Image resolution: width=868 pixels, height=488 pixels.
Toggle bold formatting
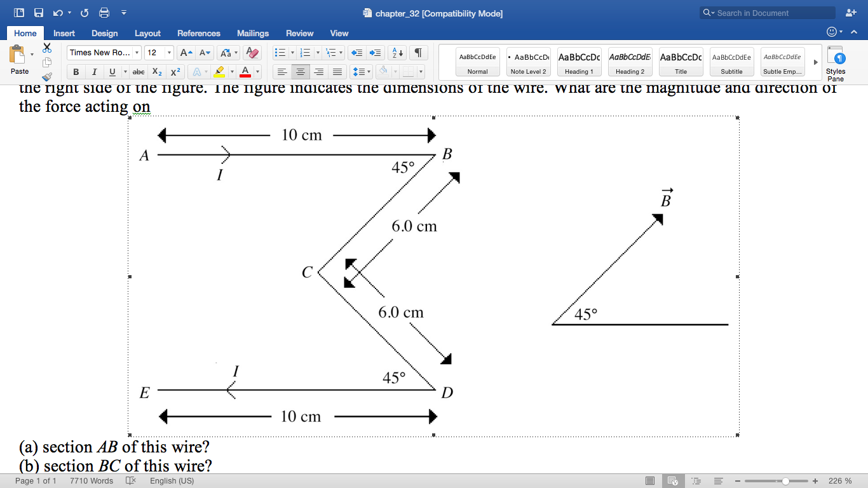[76, 72]
